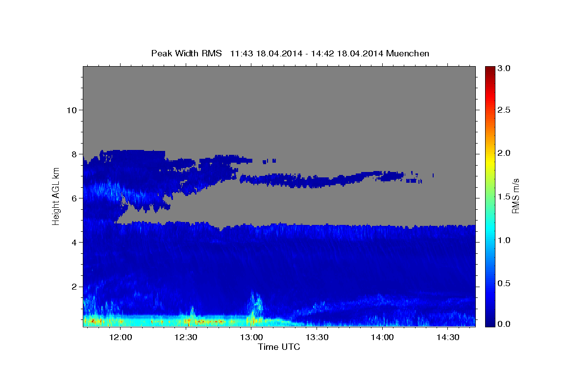Click the height tick label 4
Screen dimensions: 588x392
coord(74,242)
